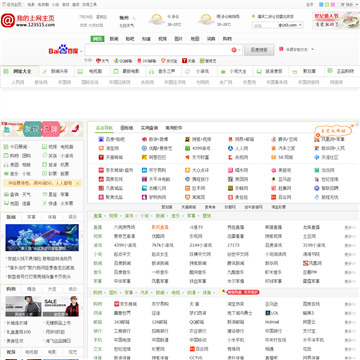Click the 58同城 icon
The height and width of the screenshot is (360, 360).
[274, 157]
